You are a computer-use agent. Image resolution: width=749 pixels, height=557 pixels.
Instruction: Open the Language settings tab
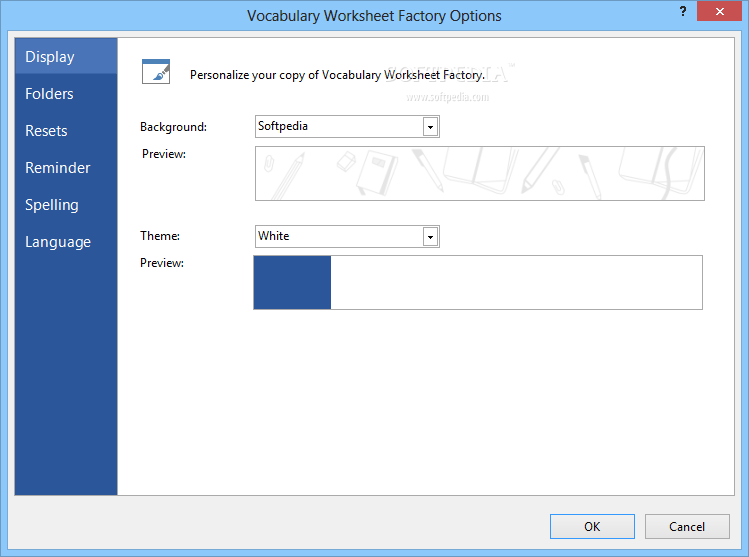coord(66,242)
